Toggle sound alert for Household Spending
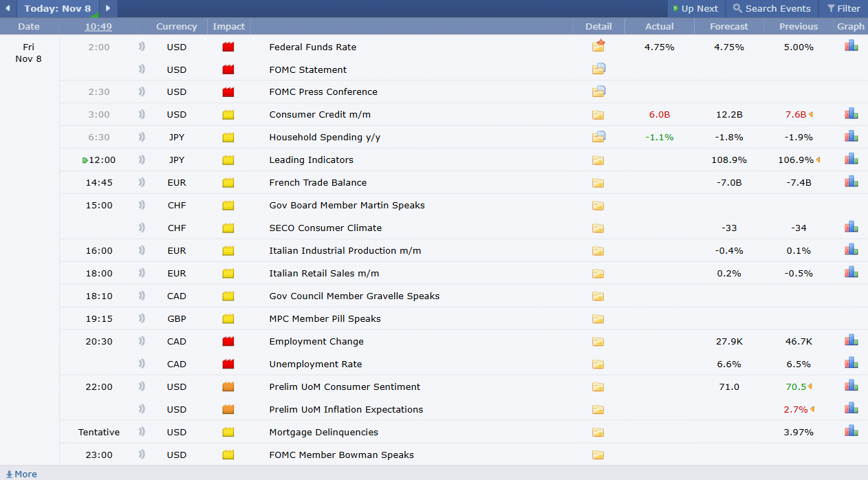This screenshot has height=480, width=868. pyautogui.click(x=142, y=137)
